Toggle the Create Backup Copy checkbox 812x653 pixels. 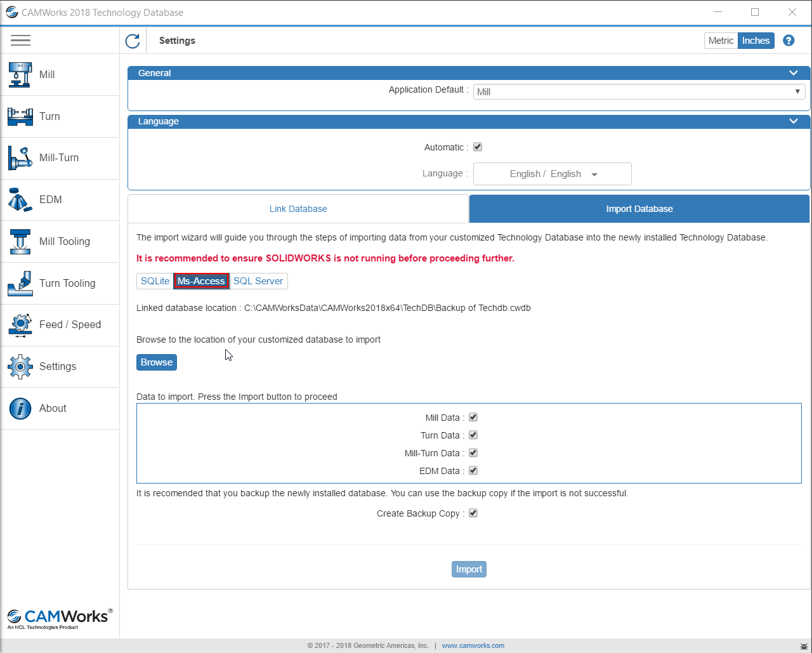(x=473, y=513)
